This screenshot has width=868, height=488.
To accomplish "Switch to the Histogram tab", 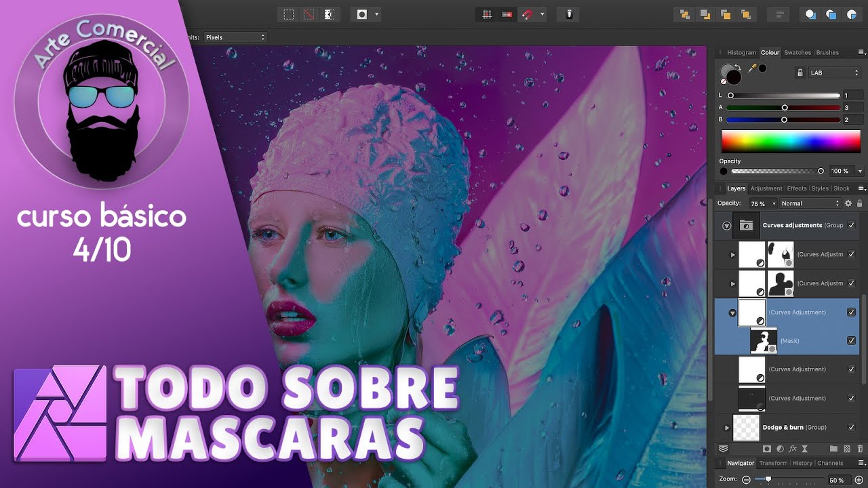I will [741, 53].
